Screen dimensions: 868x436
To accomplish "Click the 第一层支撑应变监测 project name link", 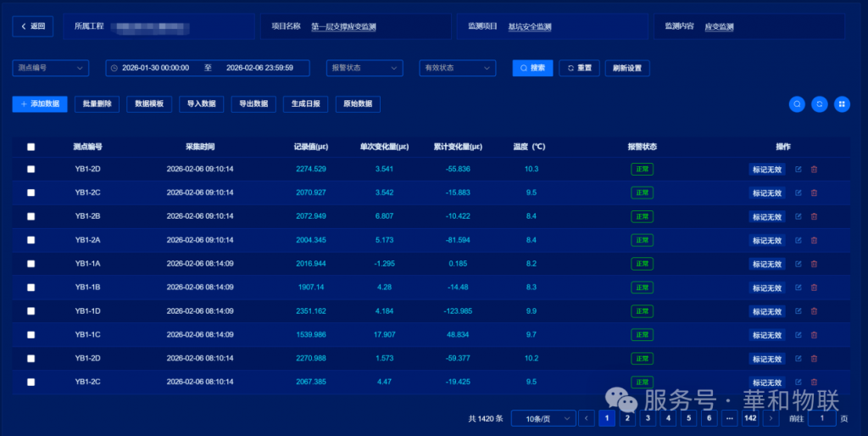I will click(343, 26).
